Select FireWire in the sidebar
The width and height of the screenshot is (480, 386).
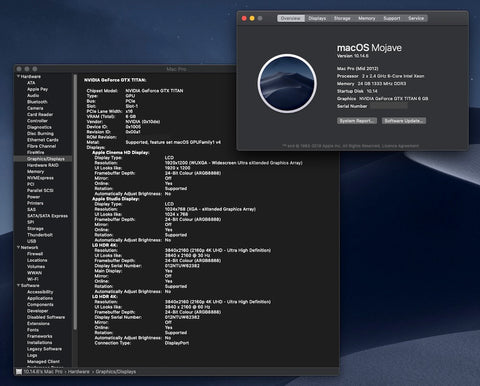pyautogui.click(x=35, y=153)
